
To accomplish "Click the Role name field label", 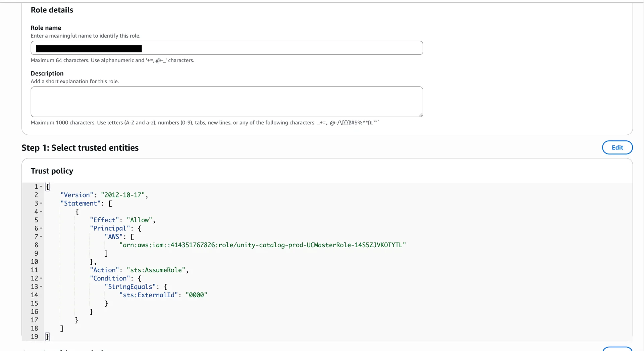I will click(46, 28).
